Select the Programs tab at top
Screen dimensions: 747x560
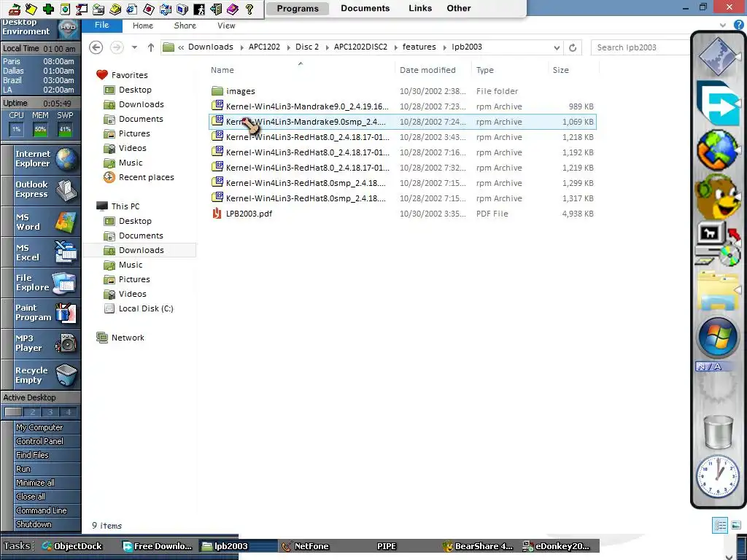pyautogui.click(x=298, y=9)
